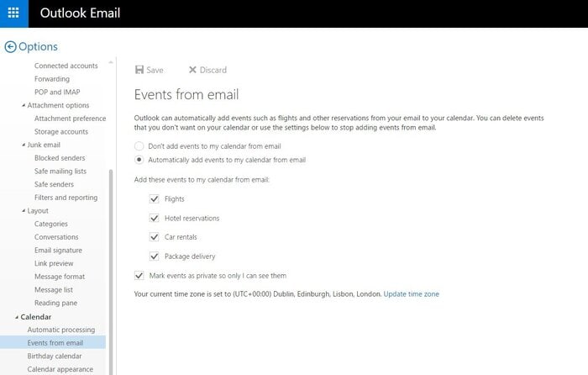Image resolution: width=588 pixels, height=375 pixels.
Task: Collapse the Junk email tree section
Action: [x=24, y=145]
